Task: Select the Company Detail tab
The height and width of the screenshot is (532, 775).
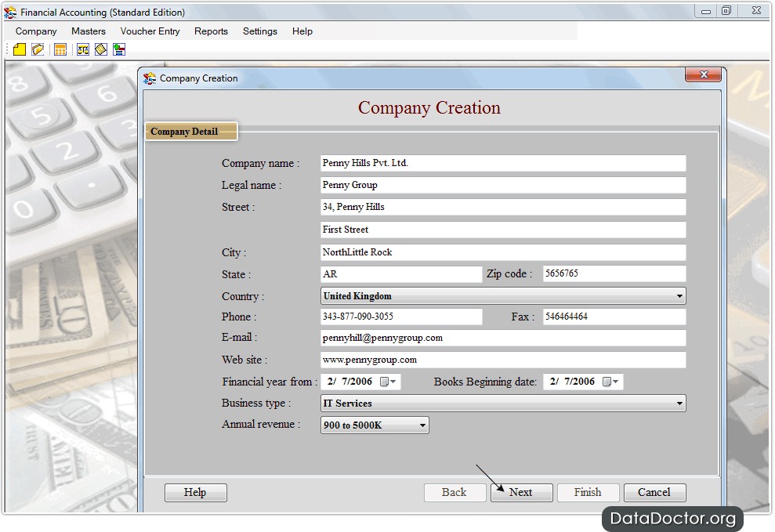Action: pos(190,132)
